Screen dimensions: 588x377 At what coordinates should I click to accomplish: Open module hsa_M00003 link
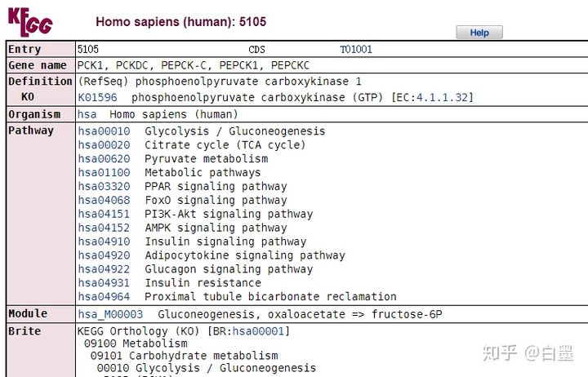coord(110,314)
